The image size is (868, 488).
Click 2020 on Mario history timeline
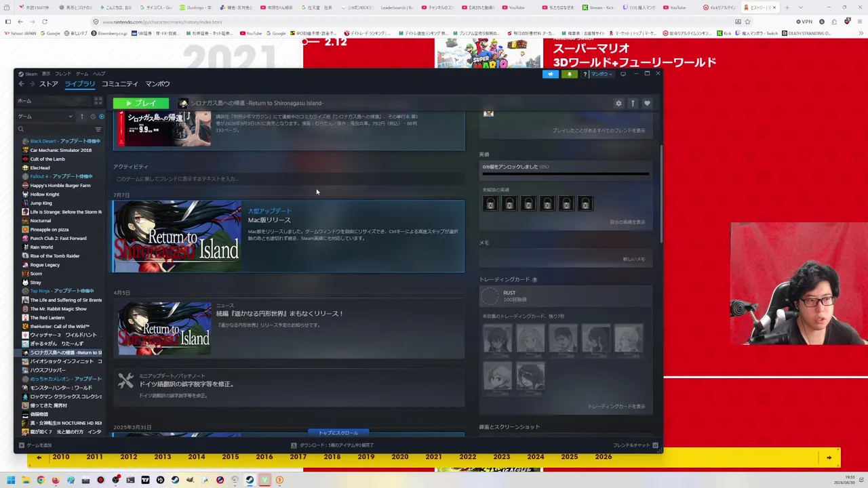point(400,457)
